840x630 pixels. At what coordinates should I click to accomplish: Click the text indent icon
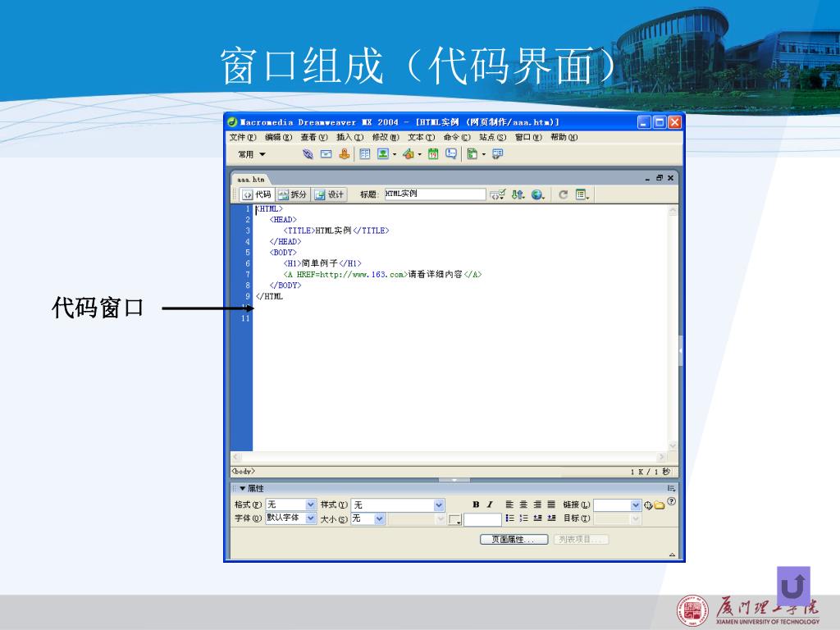click(551, 518)
